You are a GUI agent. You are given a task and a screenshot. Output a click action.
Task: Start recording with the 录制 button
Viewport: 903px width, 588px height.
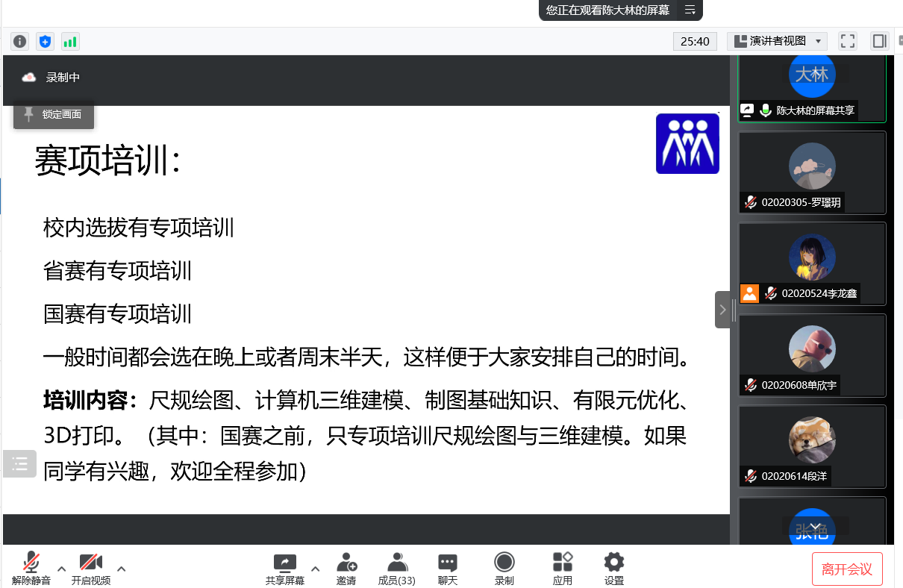pyautogui.click(x=504, y=568)
